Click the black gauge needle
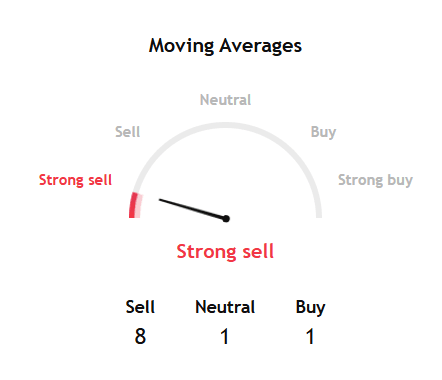This screenshot has width=442, height=380. [x=192, y=209]
